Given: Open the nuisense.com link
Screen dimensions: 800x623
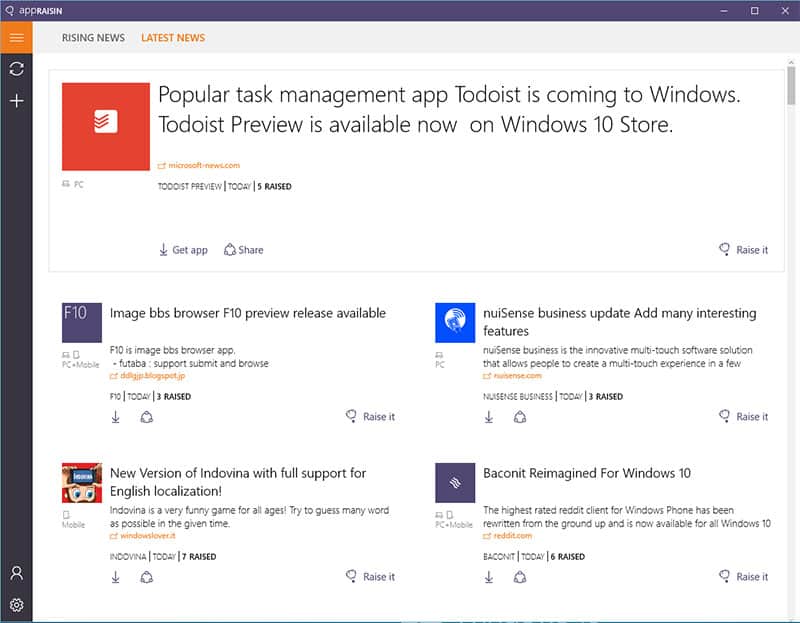Looking at the screenshot, I should pos(512,376).
